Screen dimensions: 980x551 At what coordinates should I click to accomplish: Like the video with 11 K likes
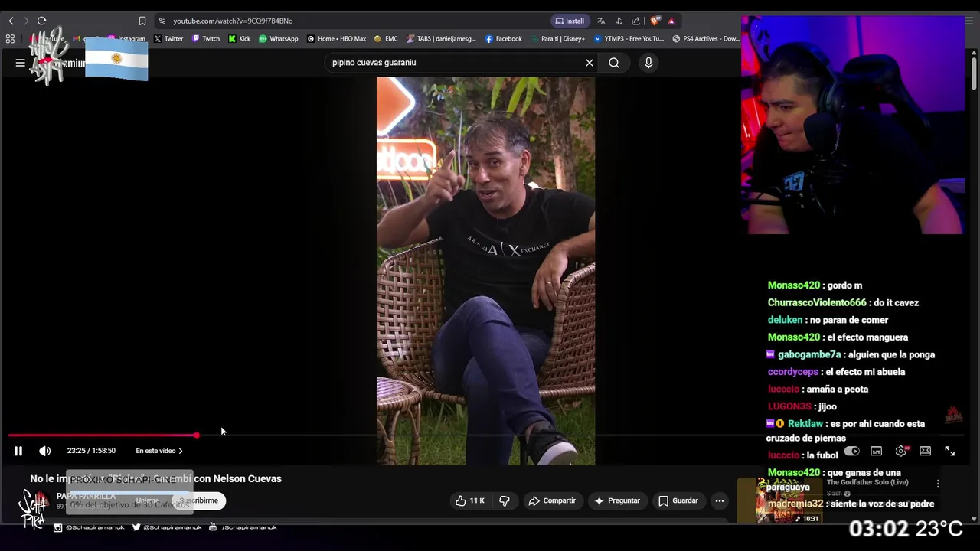pyautogui.click(x=469, y=500)
